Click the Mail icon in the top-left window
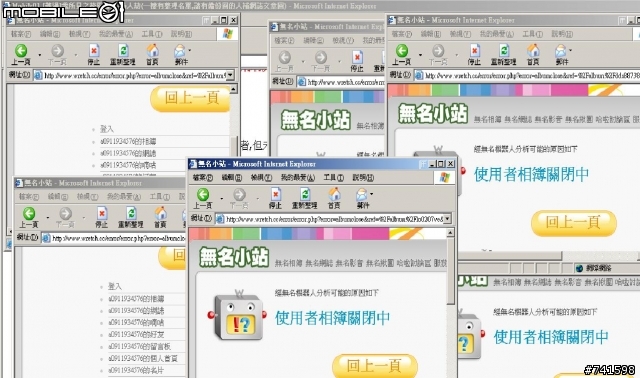 pos(180,51)
